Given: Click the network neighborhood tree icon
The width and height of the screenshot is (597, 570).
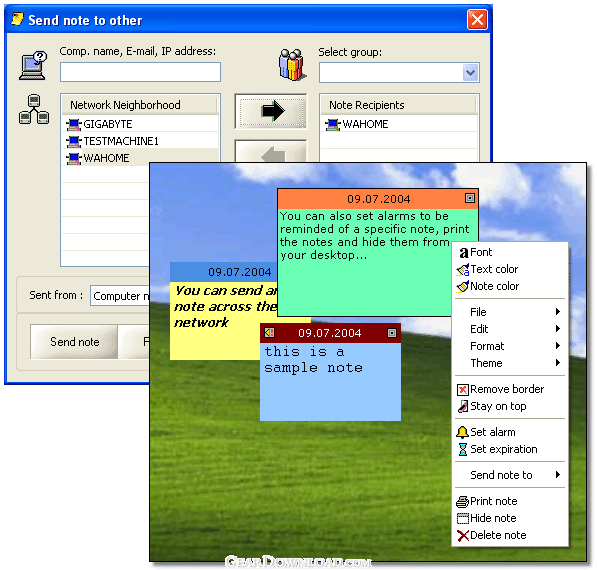Looking at the screenshot, I should coord(34,109).
